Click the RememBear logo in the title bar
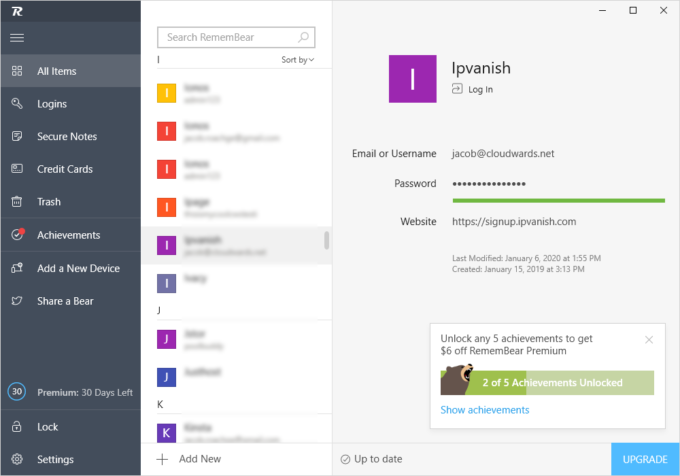This screenshot has height=476, width=680. click(17, 11)
